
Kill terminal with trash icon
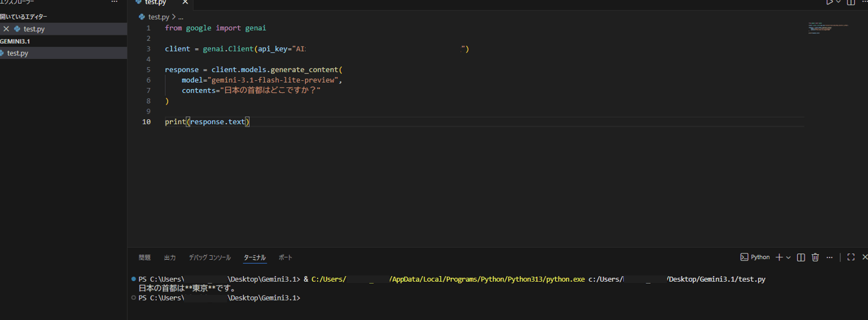[x=815, y=257]
